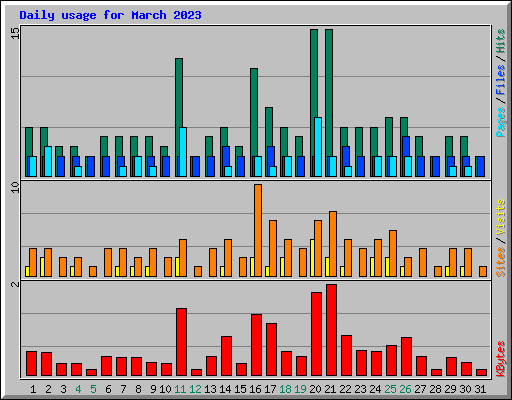Click the tallest orange Visits bar on day 16
The width and height of the screenshot is (512, 400).
point(258,230)
